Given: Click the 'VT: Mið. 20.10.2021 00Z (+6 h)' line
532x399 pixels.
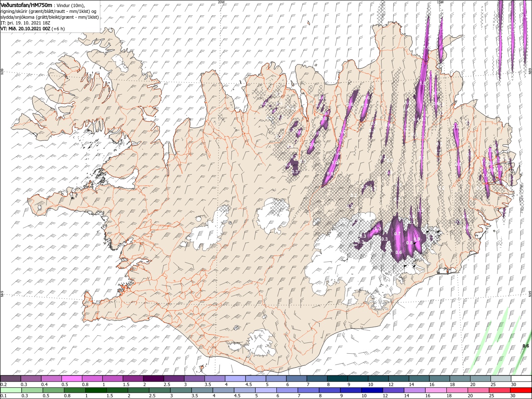Looking at the screenshot, I should pyautogui.click(x=32, y=29).
